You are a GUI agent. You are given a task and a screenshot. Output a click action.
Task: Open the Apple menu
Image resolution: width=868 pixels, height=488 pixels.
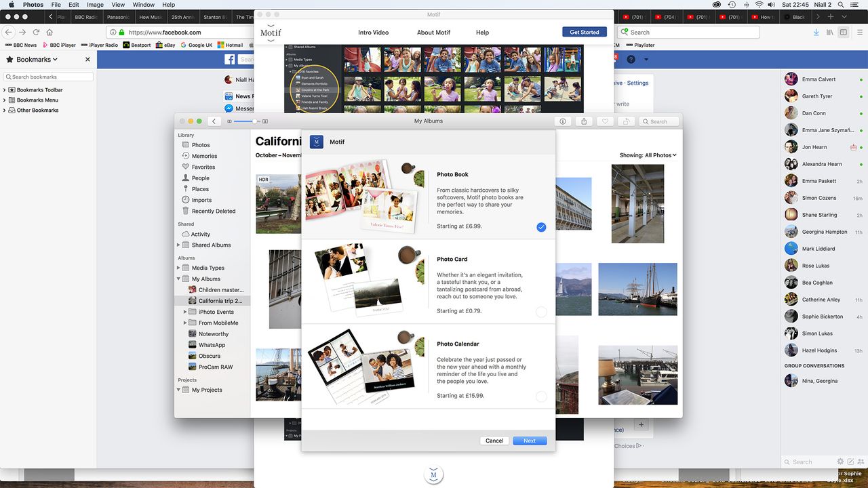pyautogui.click(x=11, y=5)
